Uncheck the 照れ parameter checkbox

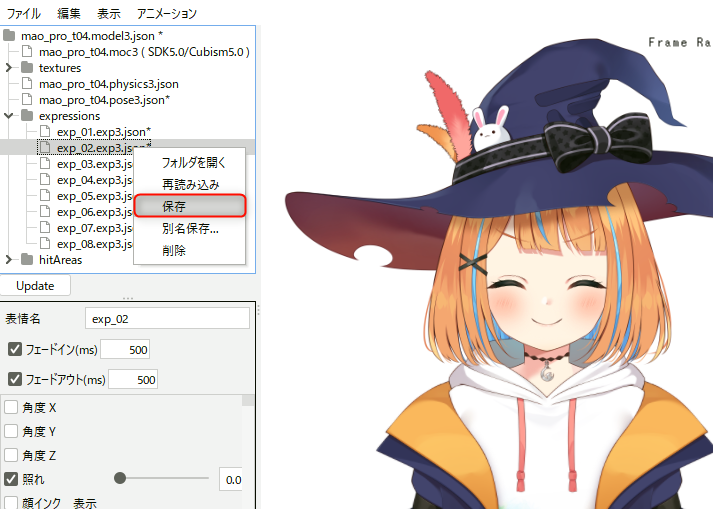(x=11, y=479)
